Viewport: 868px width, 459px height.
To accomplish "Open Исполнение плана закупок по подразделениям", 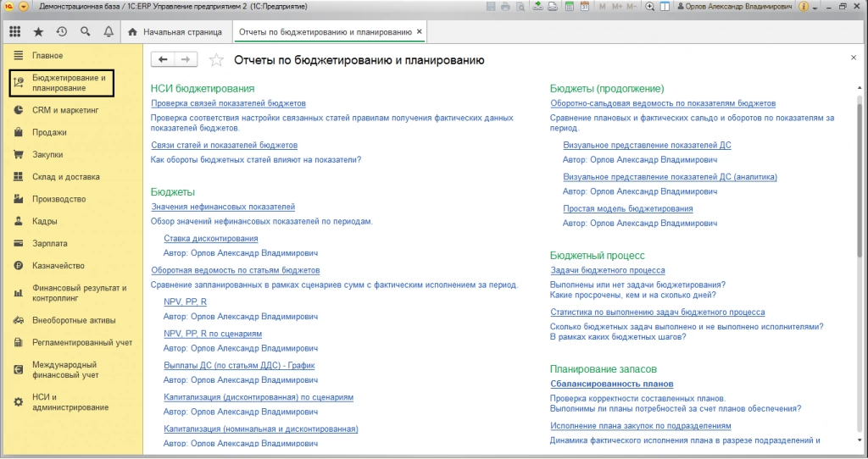I will [x=641, y=425].
